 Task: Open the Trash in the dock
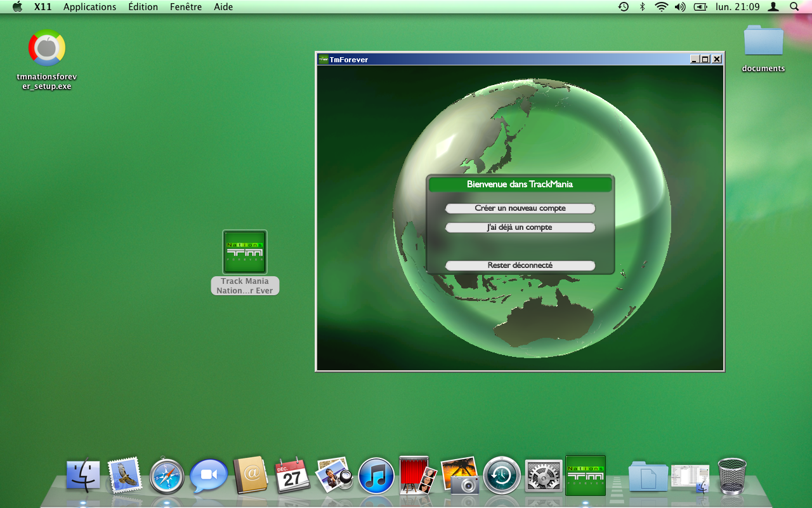[x=732, y=476]
